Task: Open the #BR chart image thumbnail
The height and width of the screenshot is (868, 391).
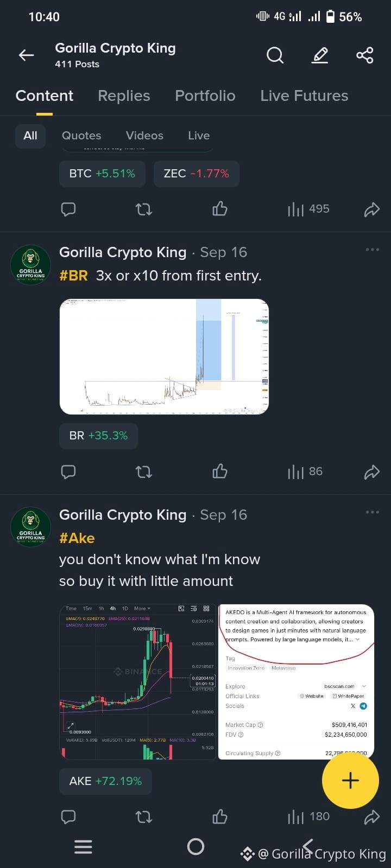Action: (164, 357)
